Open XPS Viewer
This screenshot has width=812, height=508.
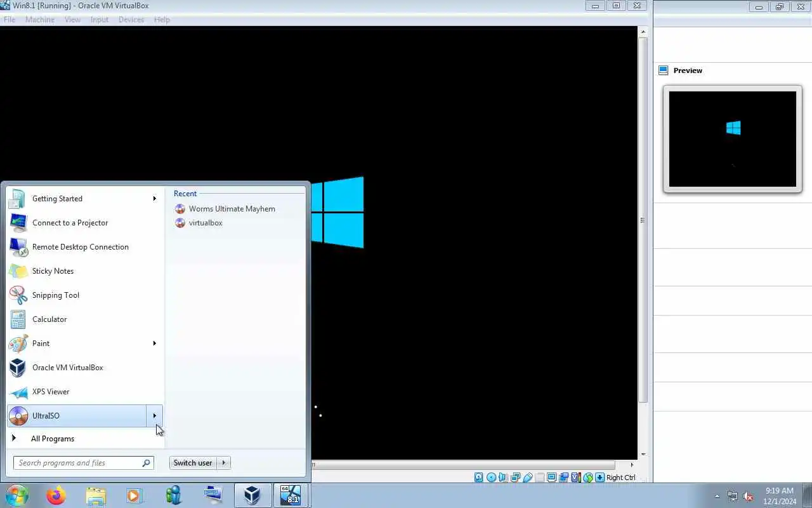click(85, 392)
